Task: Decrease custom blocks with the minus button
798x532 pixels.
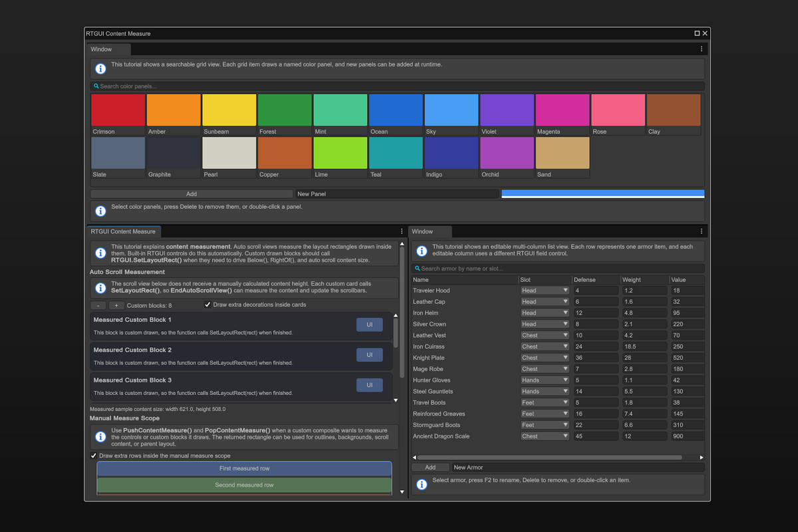Action: pyautogui.click(x=98, y=305)
